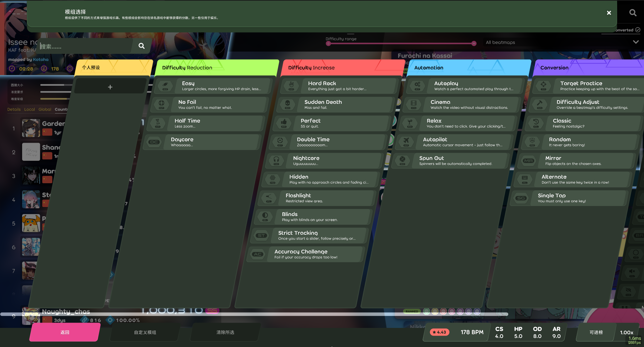Click the Daycore DC icon
The image size is (644, 347).
(x=154, y=142)
